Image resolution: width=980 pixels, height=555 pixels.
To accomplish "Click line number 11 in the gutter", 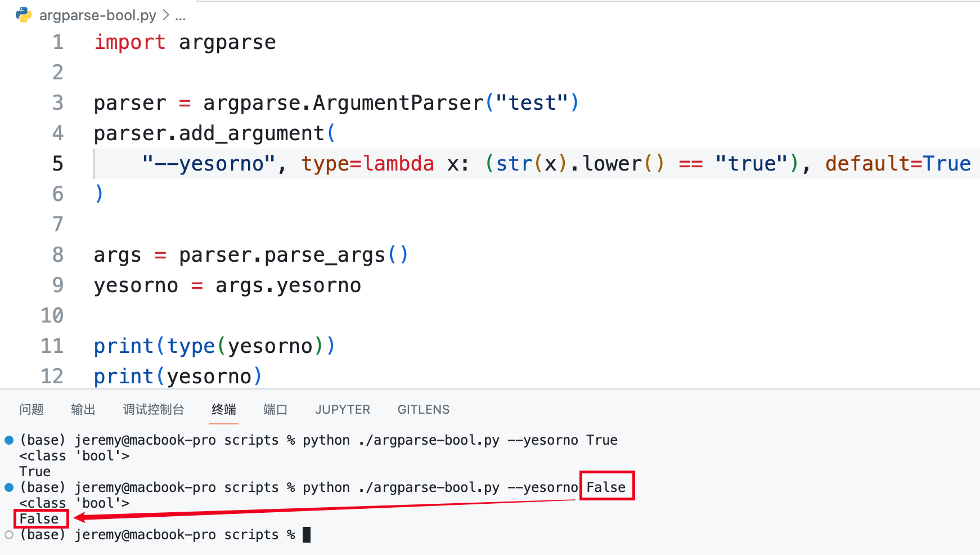I will 52,346.
